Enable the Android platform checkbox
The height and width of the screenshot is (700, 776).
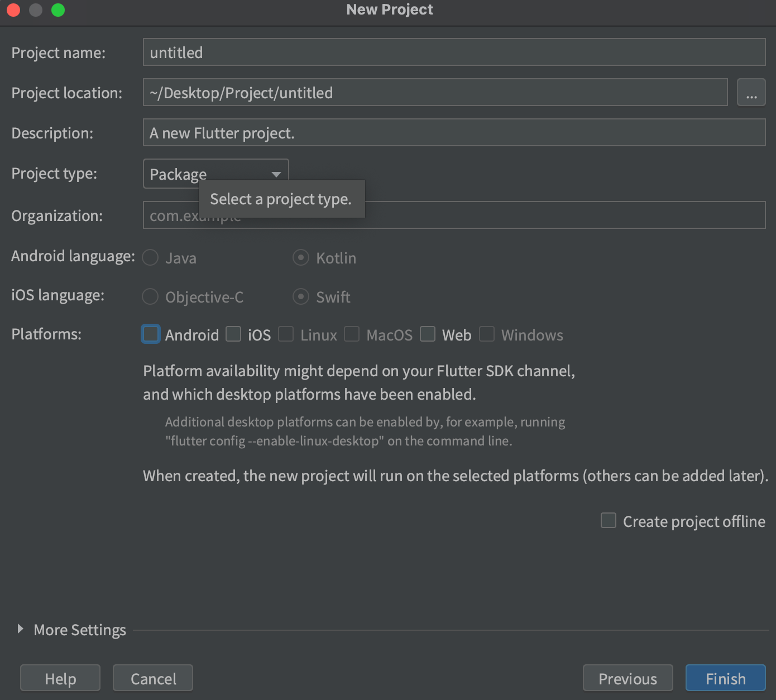(x=151, y=334)
